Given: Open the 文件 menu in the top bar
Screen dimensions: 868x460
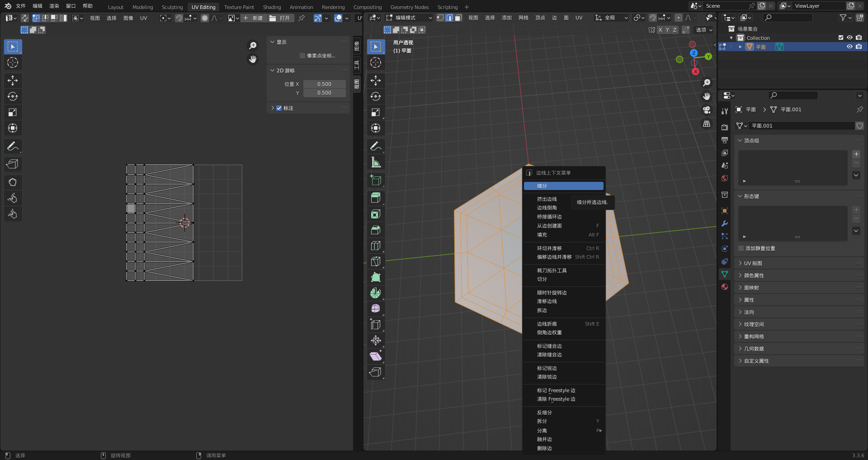Looking at the screenshot, I should (21, 6).
